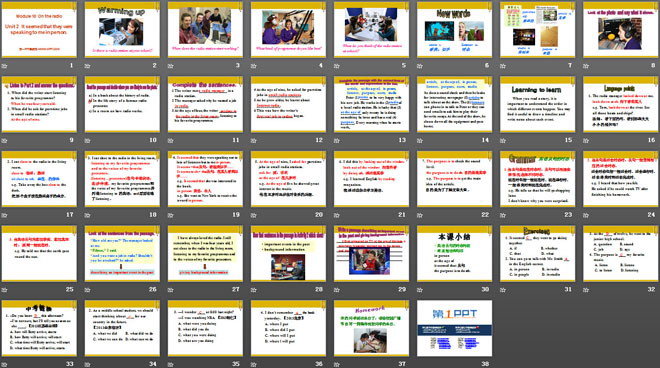Click the transition star icon under slide 23

pyautogui.click(x=503, y=215)
